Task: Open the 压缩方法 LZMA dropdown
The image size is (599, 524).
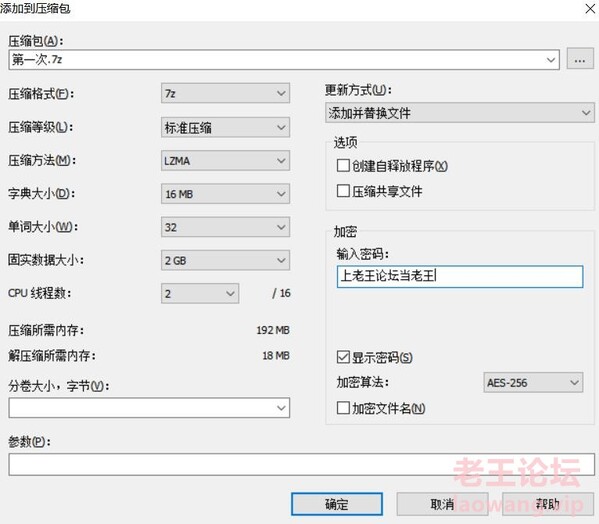Action: (225, 160)
